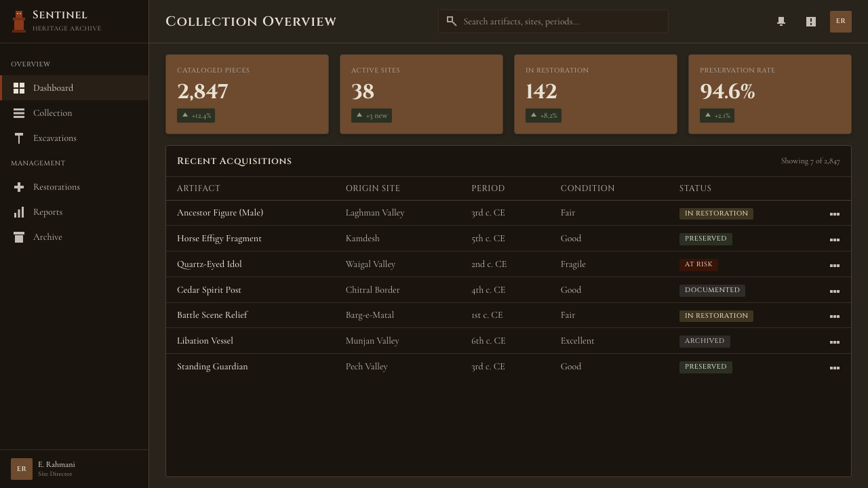
Task: Open more options for Standing Guardian
Action: pyautogui.click(x=835, y=367)
